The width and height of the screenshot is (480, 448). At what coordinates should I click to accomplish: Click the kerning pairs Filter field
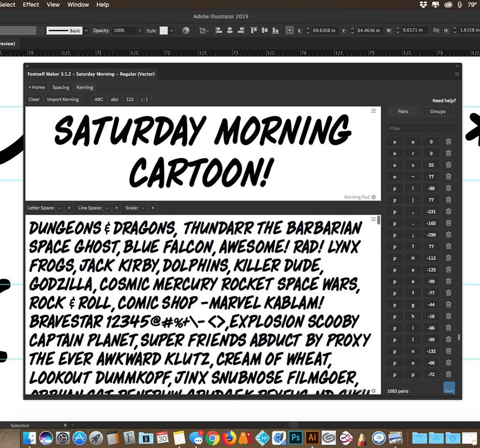423,128
